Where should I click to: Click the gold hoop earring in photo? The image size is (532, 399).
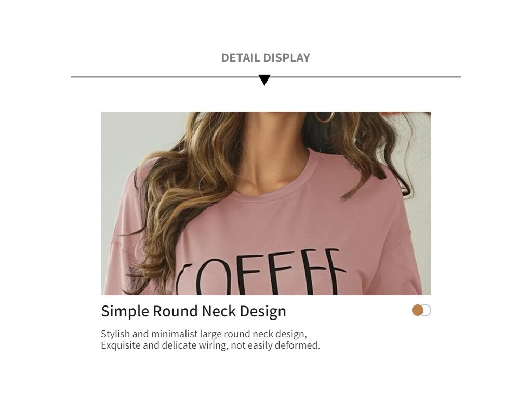point(325,117)
